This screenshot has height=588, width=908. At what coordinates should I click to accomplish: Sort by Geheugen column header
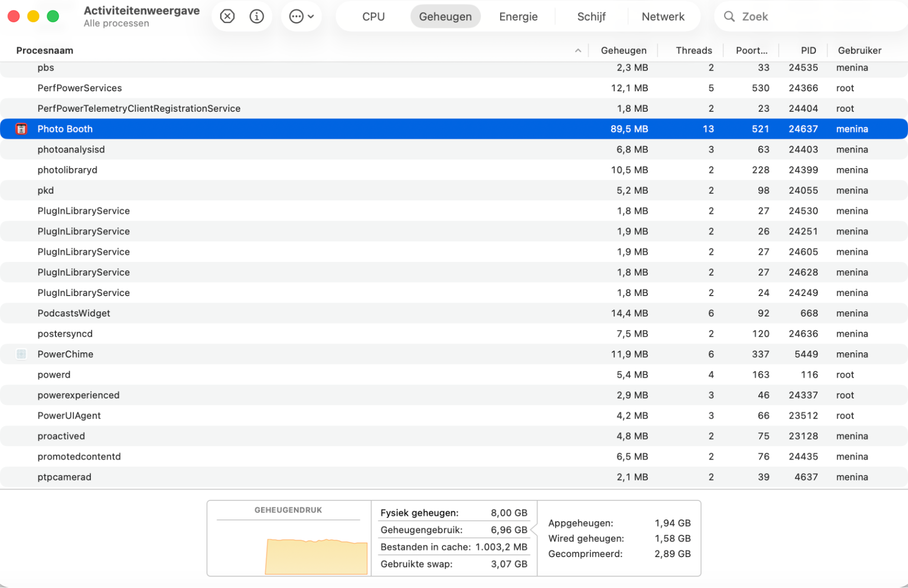coord(623,50)
